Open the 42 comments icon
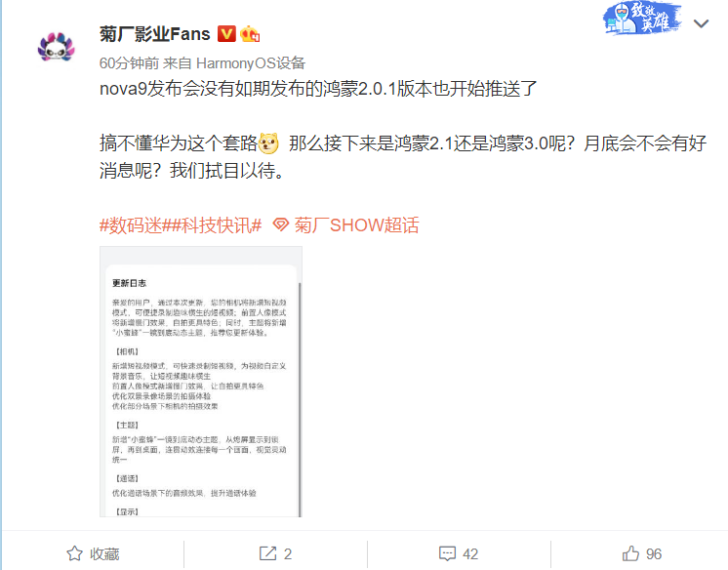Image resolution: width=728 pixels, height=570 pixels. [x=448, y=553]
